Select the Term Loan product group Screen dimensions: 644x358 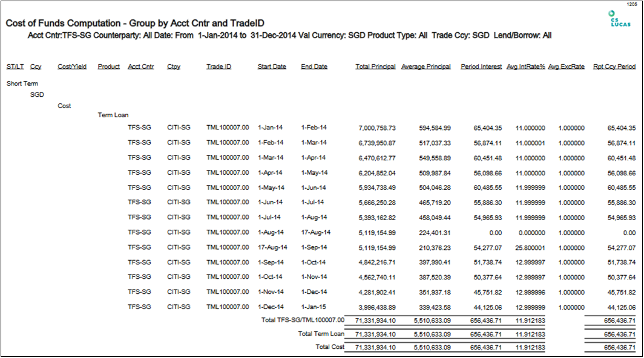tap(113, 115)
